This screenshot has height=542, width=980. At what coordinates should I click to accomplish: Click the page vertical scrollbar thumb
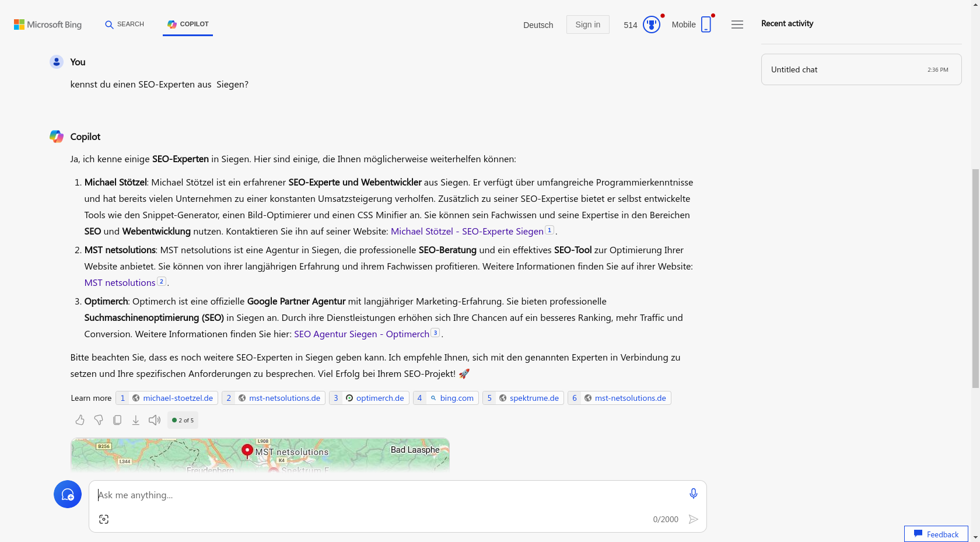[x=975, y=278]
